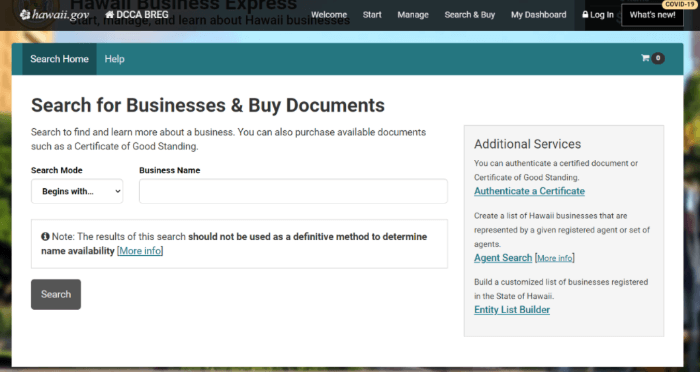
Task: Expand the Search Mode dropdown
Action: pos(77,191)
